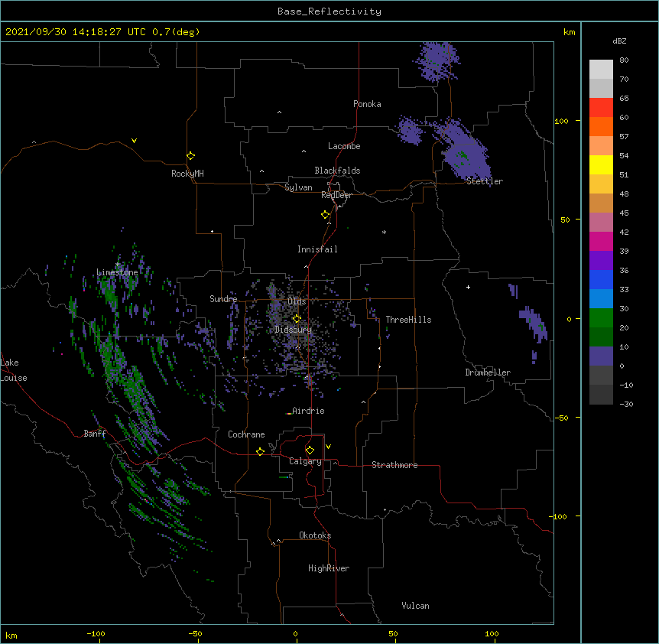Click the 100 tick on the right axis

[x=561, y=121]
